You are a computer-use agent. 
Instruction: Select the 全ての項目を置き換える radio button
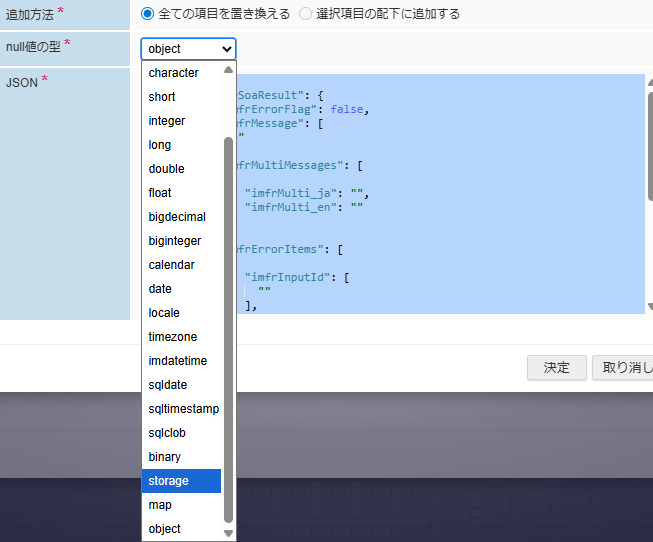tap(148, 14)
